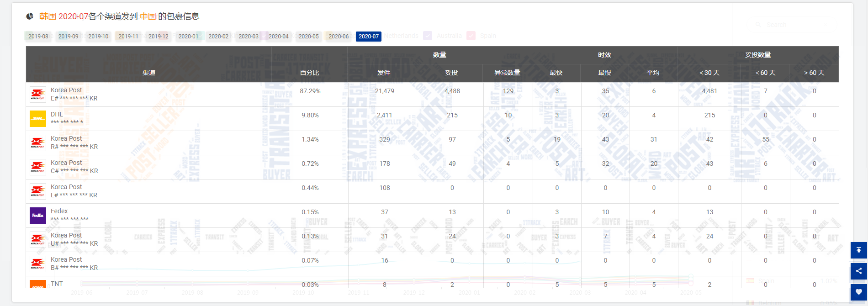Click the Korea Post logo in L# row
The image size is (868, 306).
click(38, 191)
